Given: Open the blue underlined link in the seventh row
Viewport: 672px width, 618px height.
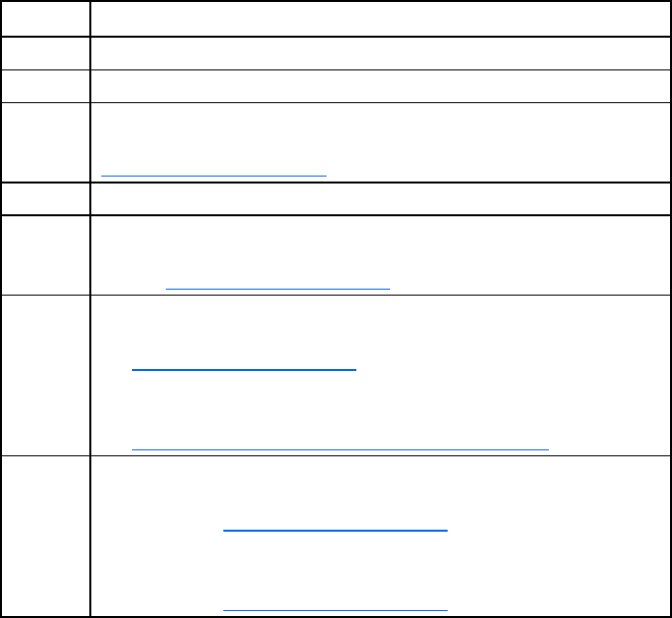Looking at the screenshot, I should [243, 368].
